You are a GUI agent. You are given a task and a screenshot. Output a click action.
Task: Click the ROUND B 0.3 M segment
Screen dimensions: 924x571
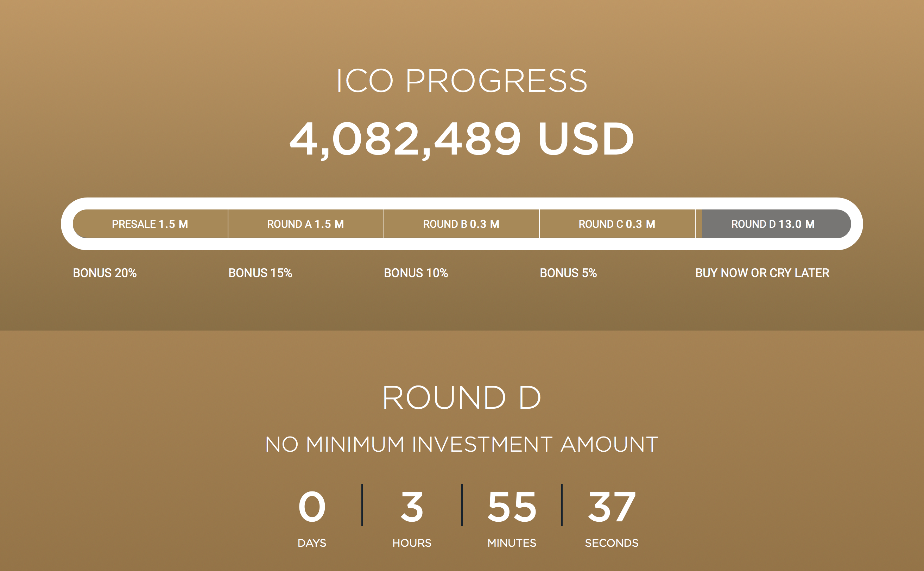pyautogui.click(x=461, y=224)
